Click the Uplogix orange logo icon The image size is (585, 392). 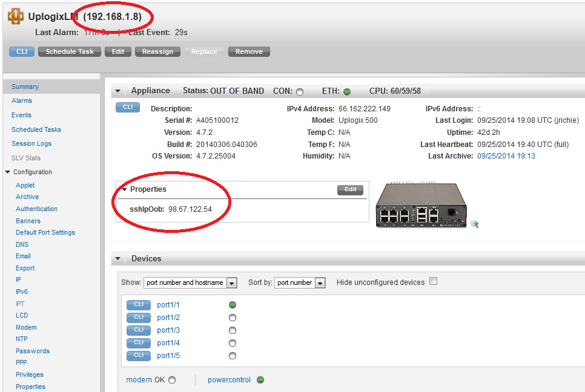[16, 16]
